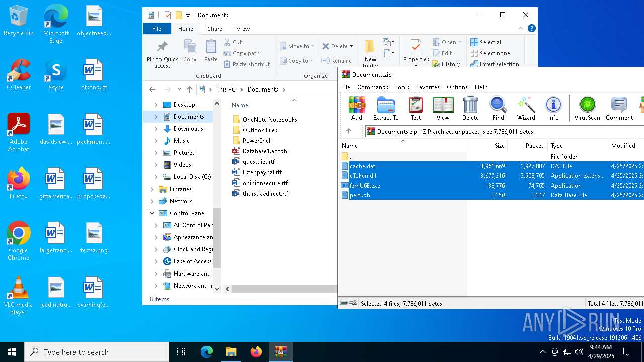Image resolution: width=644 pixels, height=362 pixels.
Task: Collapse the Control Panel tree node
Action: (x=152, y=213)
